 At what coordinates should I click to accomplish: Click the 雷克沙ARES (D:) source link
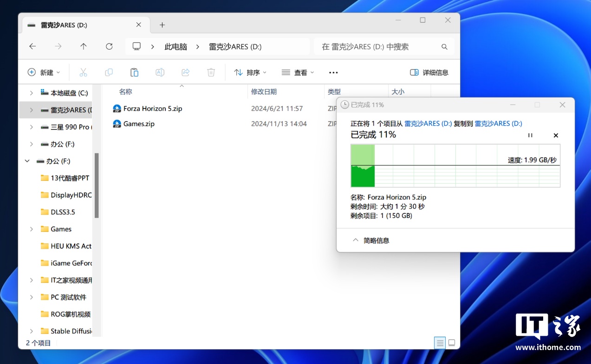(428, 123)
